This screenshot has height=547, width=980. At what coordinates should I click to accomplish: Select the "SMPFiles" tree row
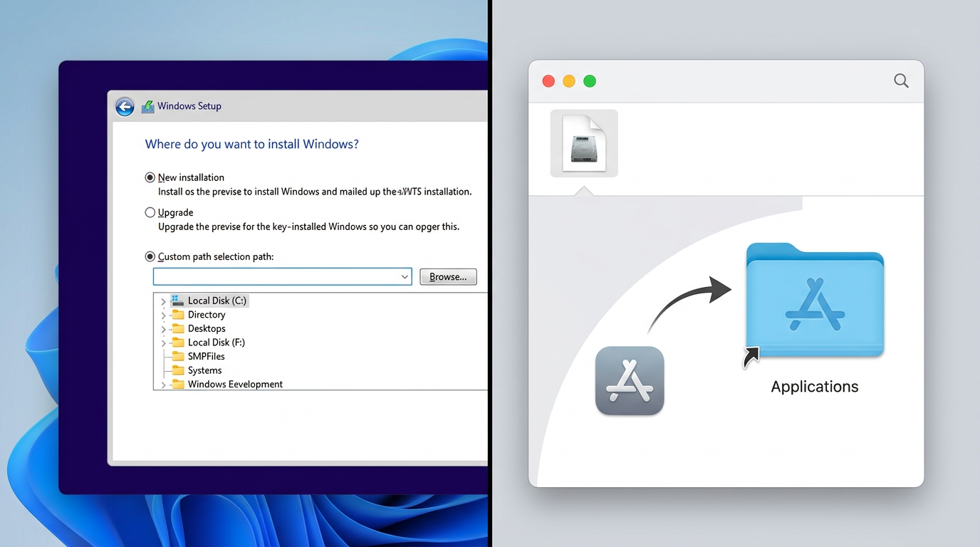pyautogui.click(x=207, y=356)
